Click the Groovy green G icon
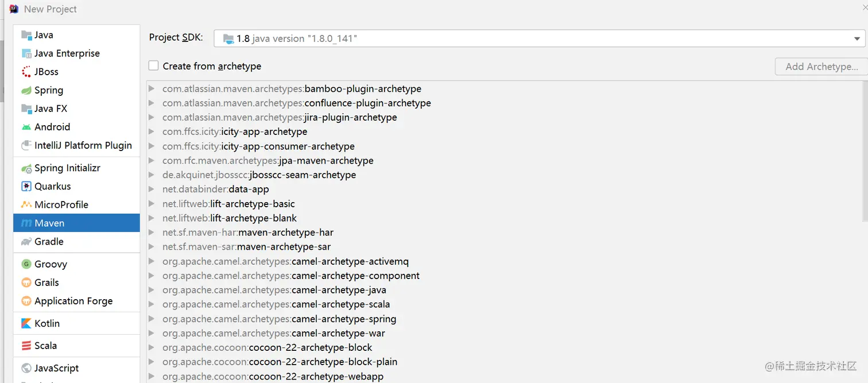 (26, 264)
